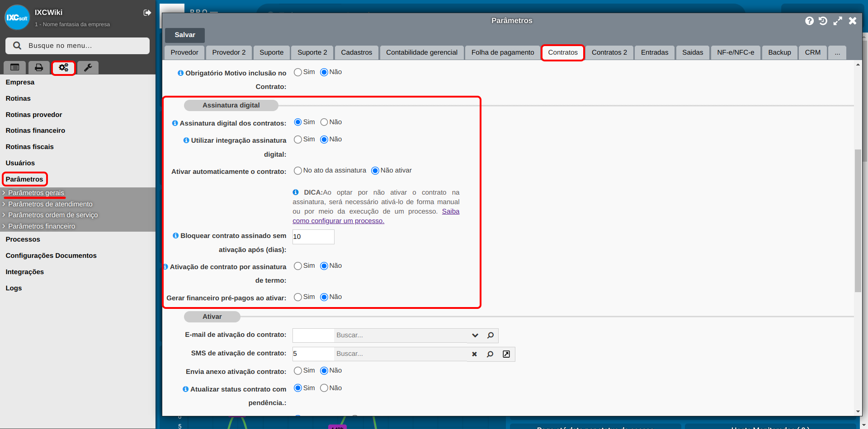
Task: Open Configurações Documentos in sidebar
Action: click(x=51, y=256)
